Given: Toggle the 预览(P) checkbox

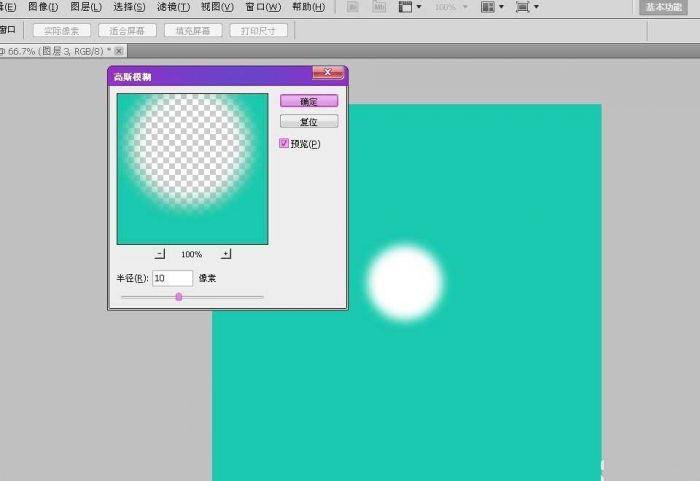Looking at the screenshot, I should [x=284, y=143].
